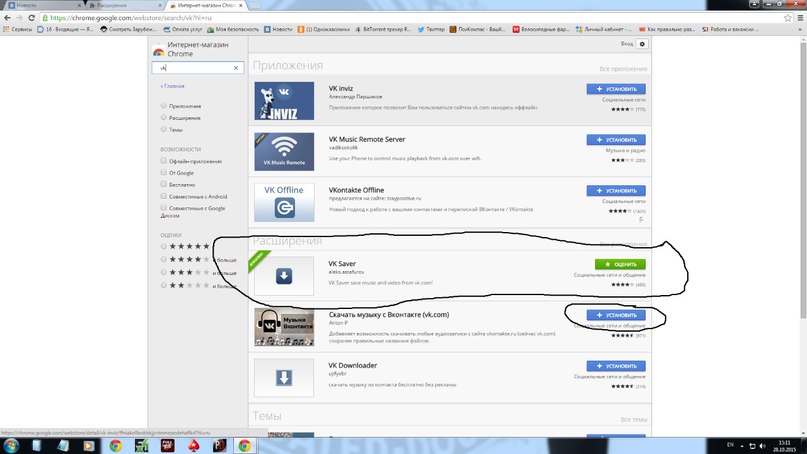Click the VK Saver download icon

pyautogui.click(x=284, y=276)
